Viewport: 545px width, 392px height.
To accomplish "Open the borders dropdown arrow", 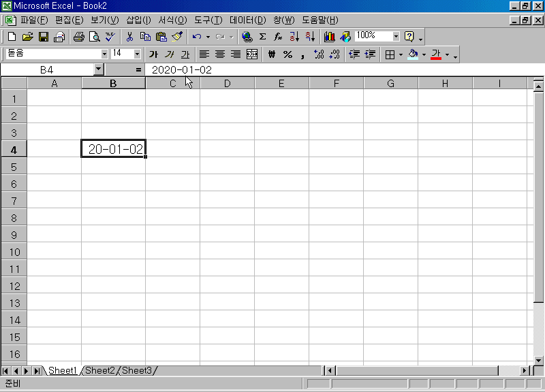I will (x=401, y=54).
